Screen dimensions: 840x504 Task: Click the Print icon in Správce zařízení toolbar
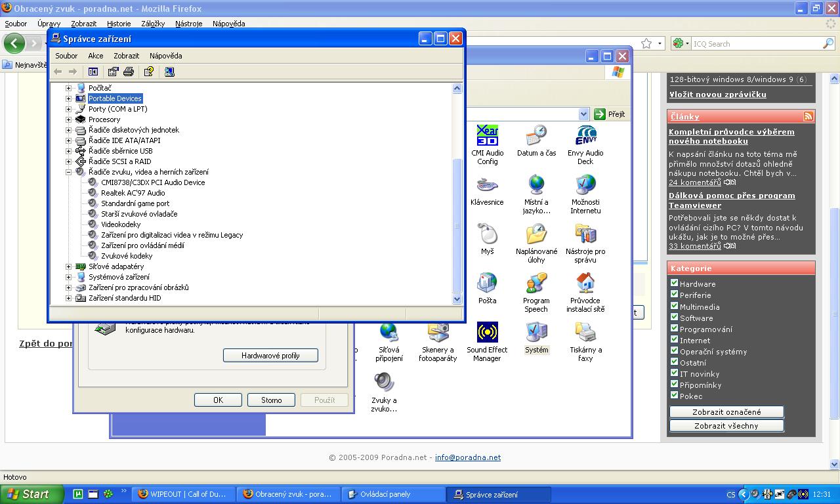pyautogui.click(x=129, y=72)
